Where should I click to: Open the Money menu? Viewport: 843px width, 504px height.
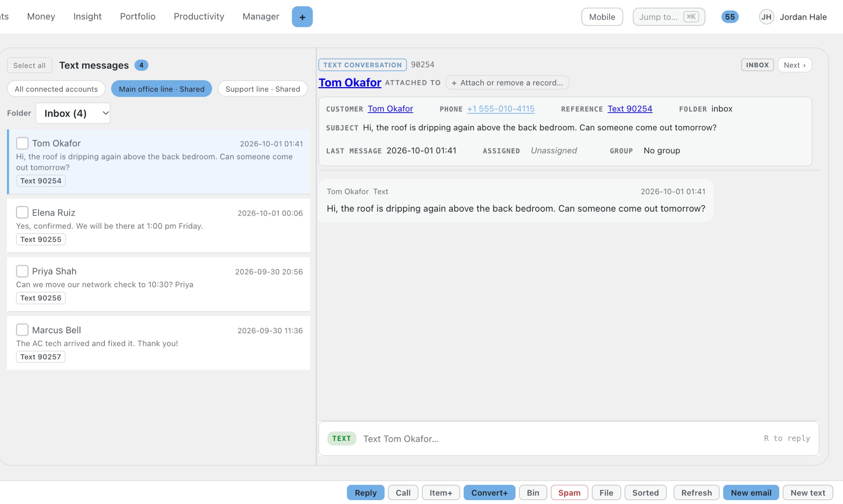click(x=41, y=16)
